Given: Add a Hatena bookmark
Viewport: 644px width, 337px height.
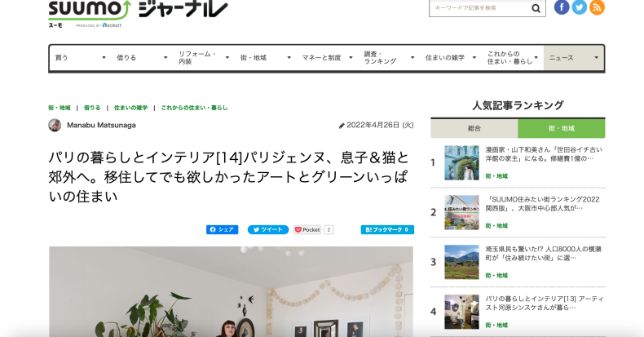Looking at the screenshot, I should [x=387, y=230].
